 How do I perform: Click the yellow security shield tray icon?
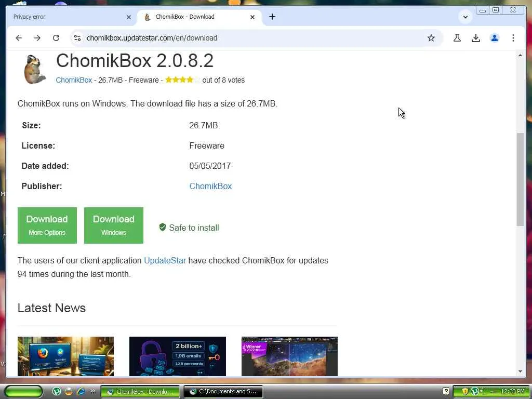[465, 392]
